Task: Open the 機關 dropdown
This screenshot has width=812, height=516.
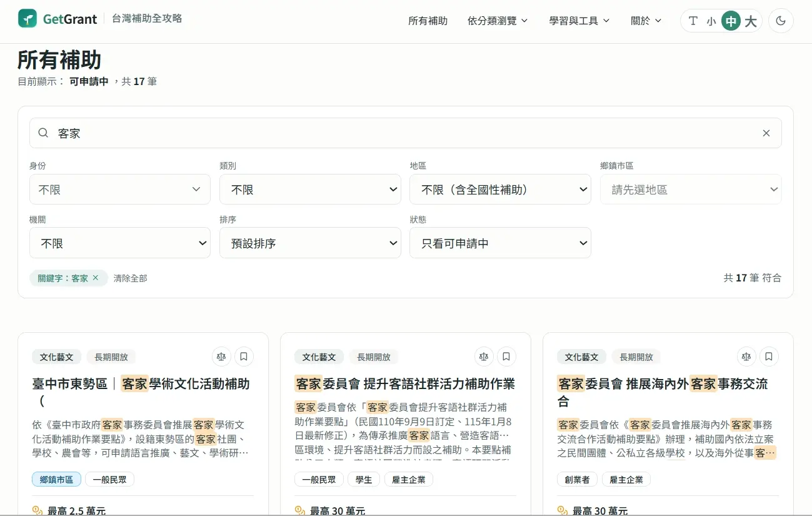Action: pyautogui.click(x=120, y=243)
